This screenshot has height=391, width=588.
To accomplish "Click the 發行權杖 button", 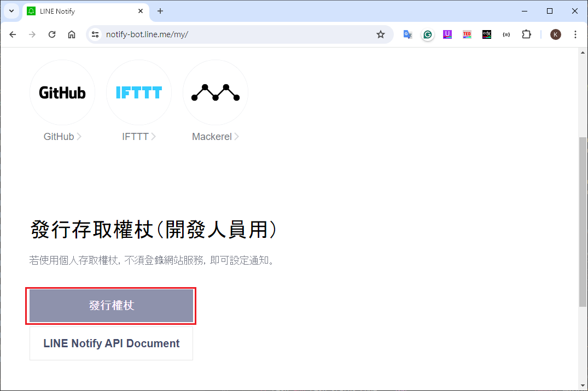I will pos(111,306).
